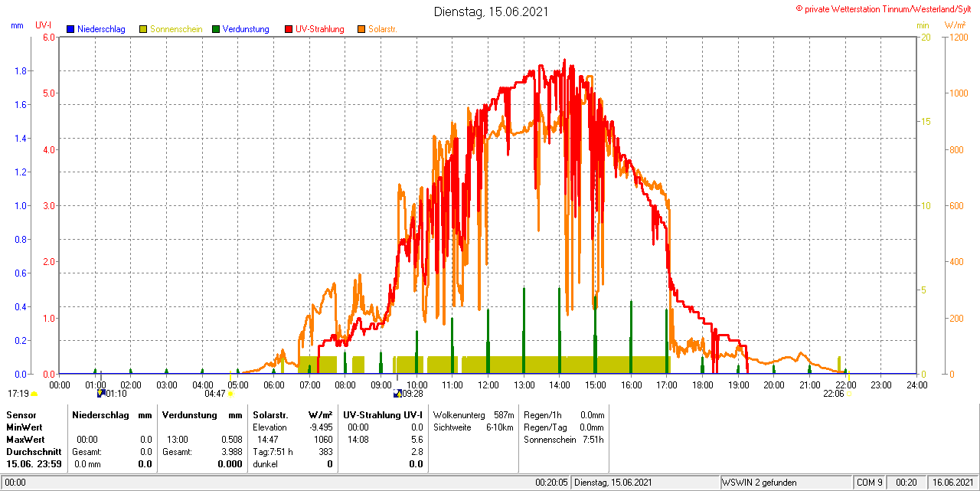Click the red UV-I axis unit label
Viewport: 980px width, 491px height.
44,25
